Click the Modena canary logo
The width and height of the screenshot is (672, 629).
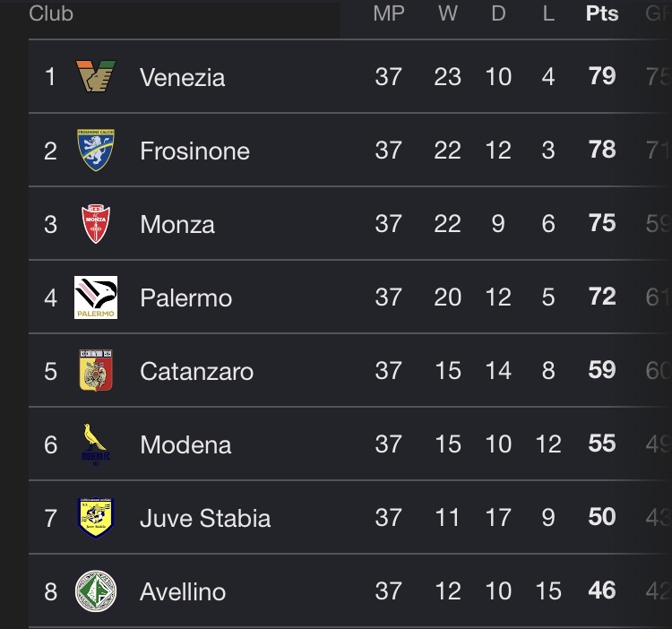coord(96,444)
